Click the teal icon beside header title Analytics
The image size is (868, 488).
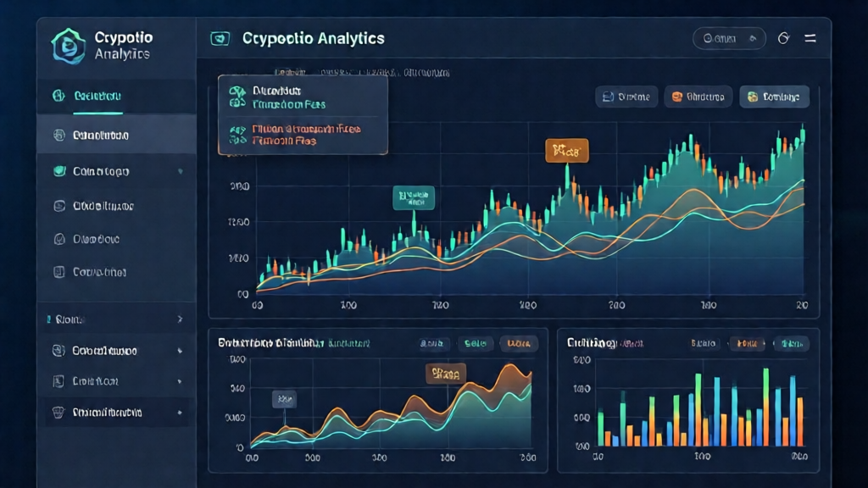click(x=220, y=38)
